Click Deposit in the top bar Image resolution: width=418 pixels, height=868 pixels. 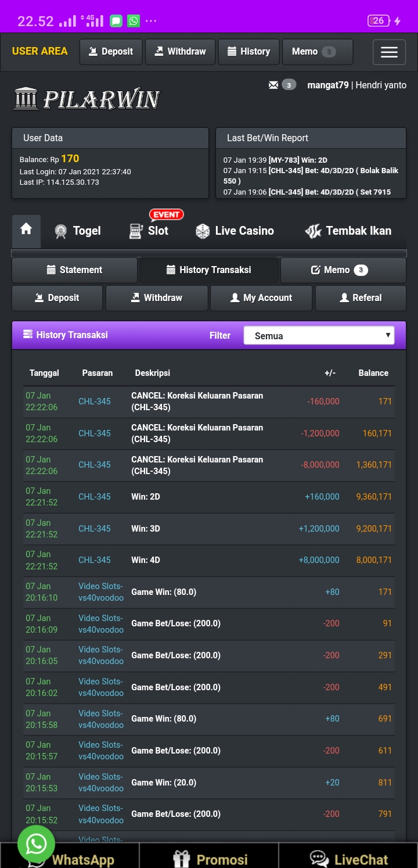click(111, 52)
